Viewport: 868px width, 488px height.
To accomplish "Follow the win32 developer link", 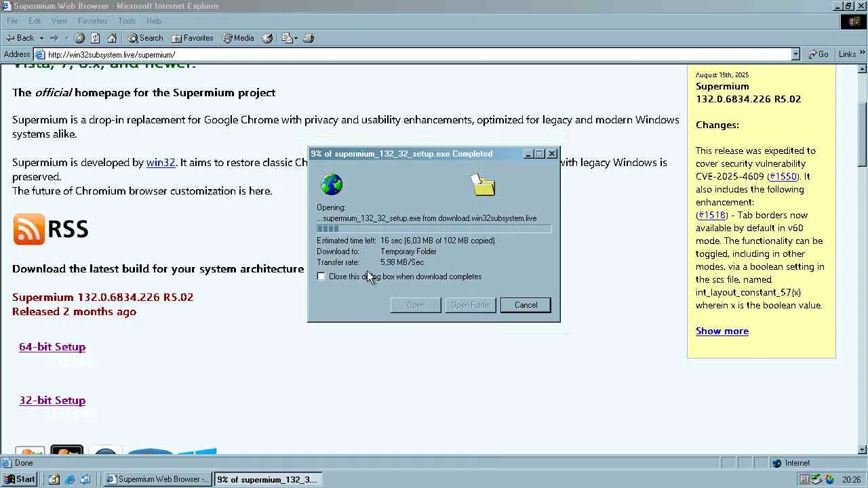I will (x=161, y=163).
